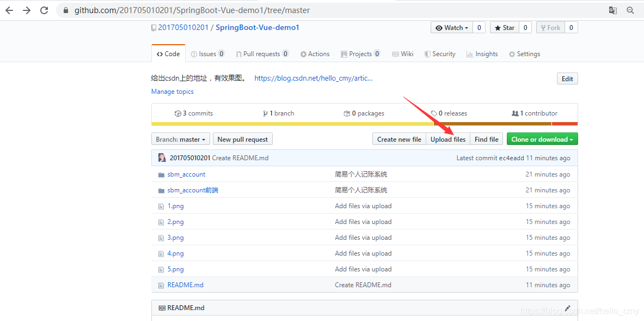
Task: Open the sbm_account folder
Action: click(187, 174)
